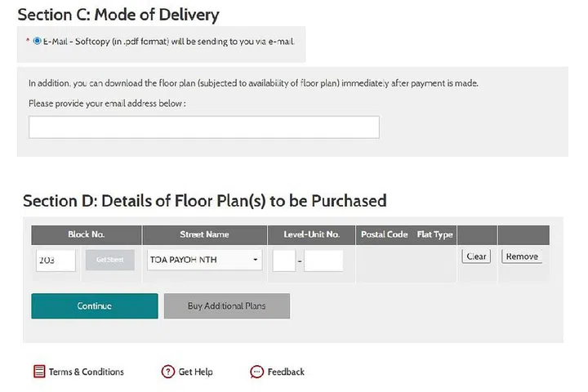The height and width of the screenshot is (392, 588).
Task: Click the Buy Additional Plans button
Action: [226, 306]
